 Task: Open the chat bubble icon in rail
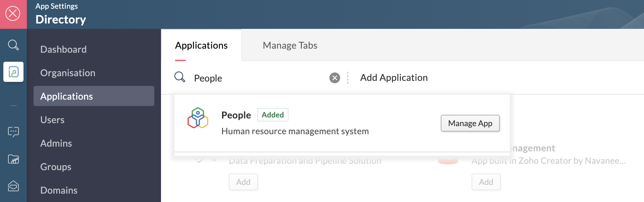tap(13, 132)
